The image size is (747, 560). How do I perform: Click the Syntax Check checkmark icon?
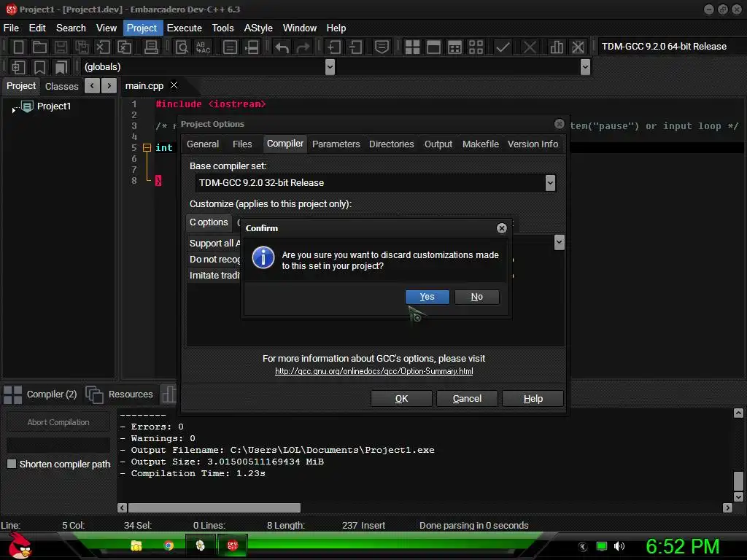coord(503,47)
